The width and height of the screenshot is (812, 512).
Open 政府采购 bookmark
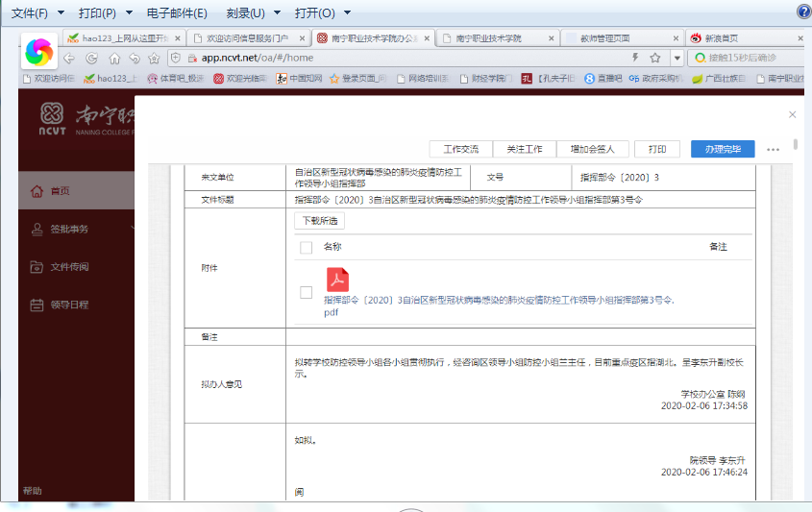coord(655,79)
